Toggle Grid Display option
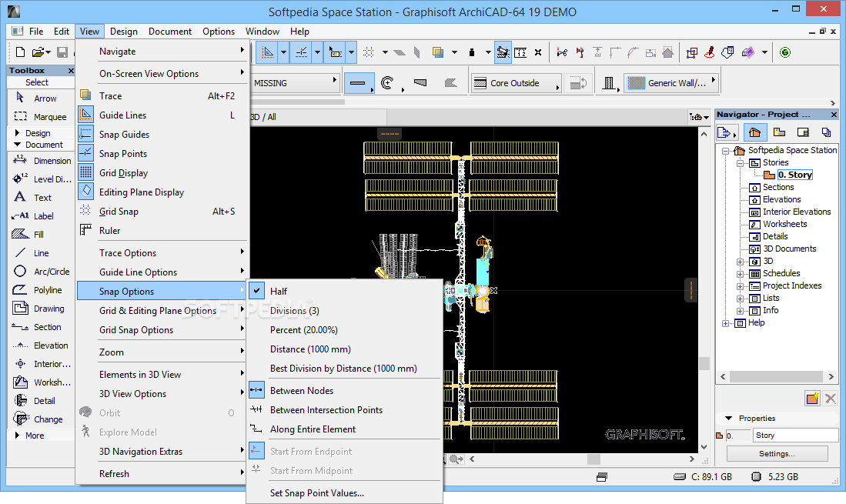Image resolution: width=846 pixels, height=504 pixels. 162,173
